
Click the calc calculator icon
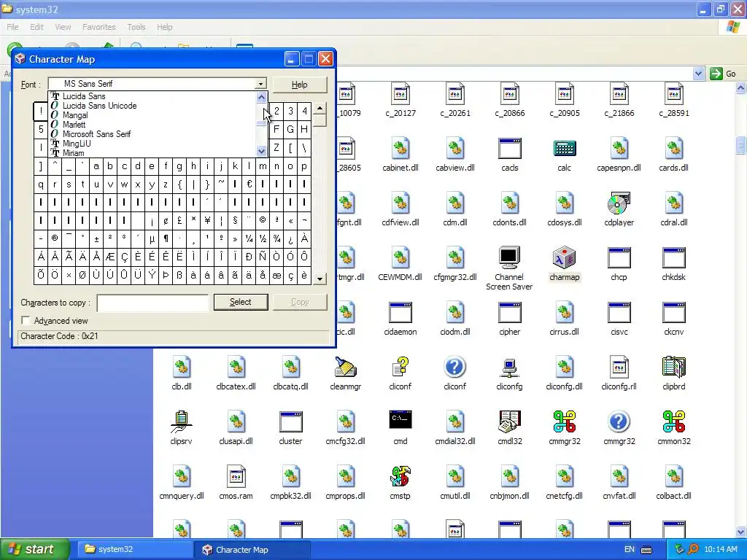click(564, 149)
